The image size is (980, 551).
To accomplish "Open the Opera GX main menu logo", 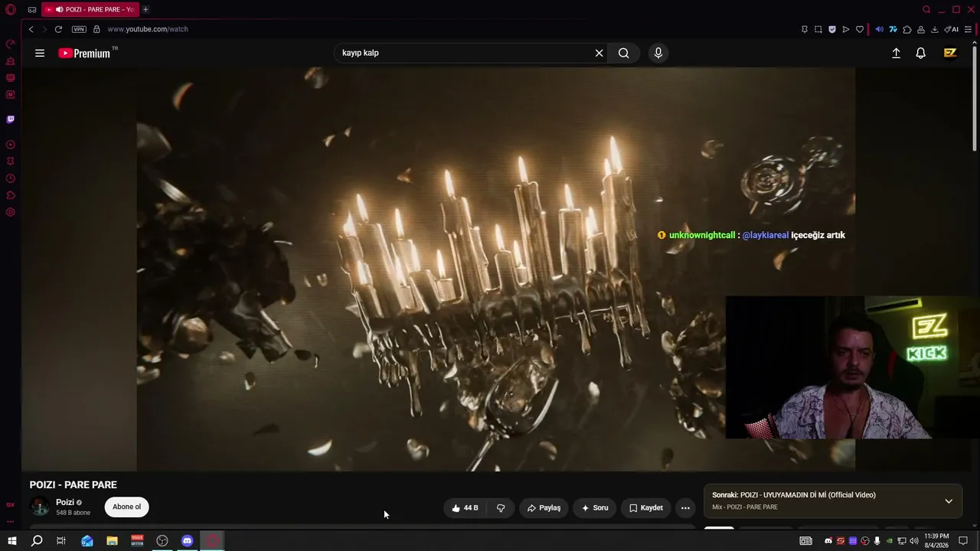I will pyautogui.click(x=11, y=9).
